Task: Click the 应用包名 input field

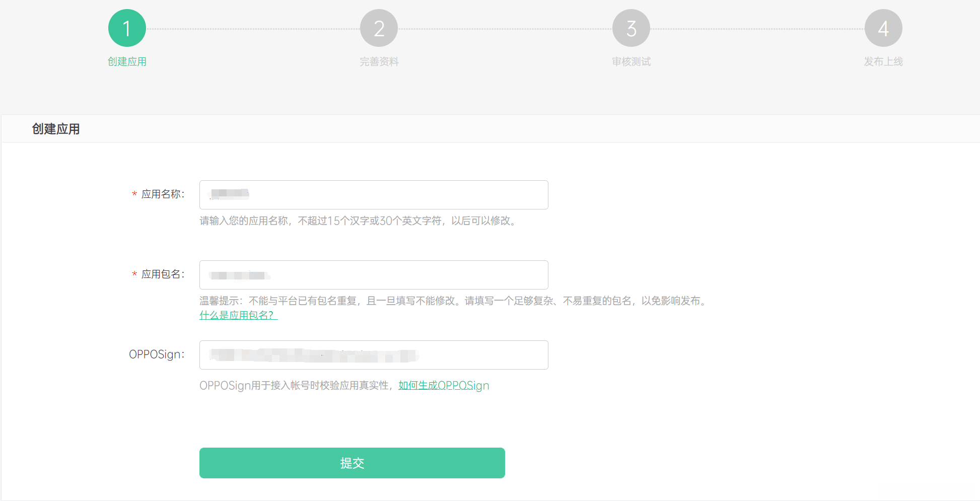Action: pyautogui.click(x=373, y=275)
